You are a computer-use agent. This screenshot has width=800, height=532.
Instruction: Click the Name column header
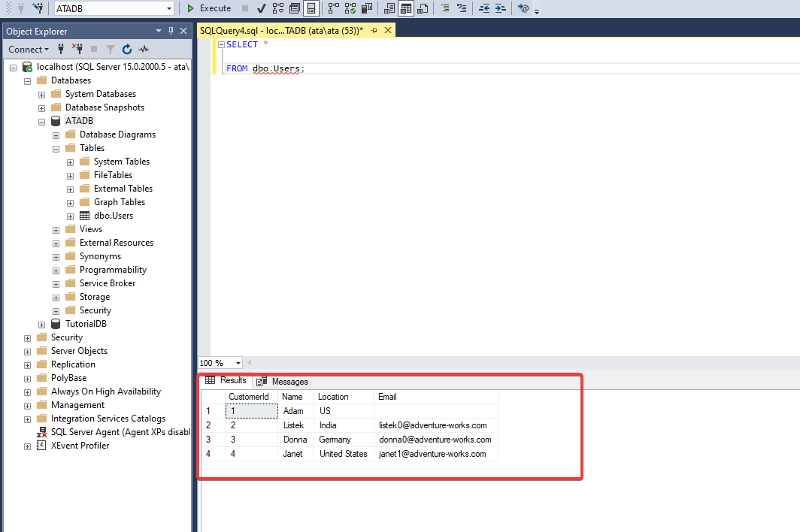coord(296,397)
